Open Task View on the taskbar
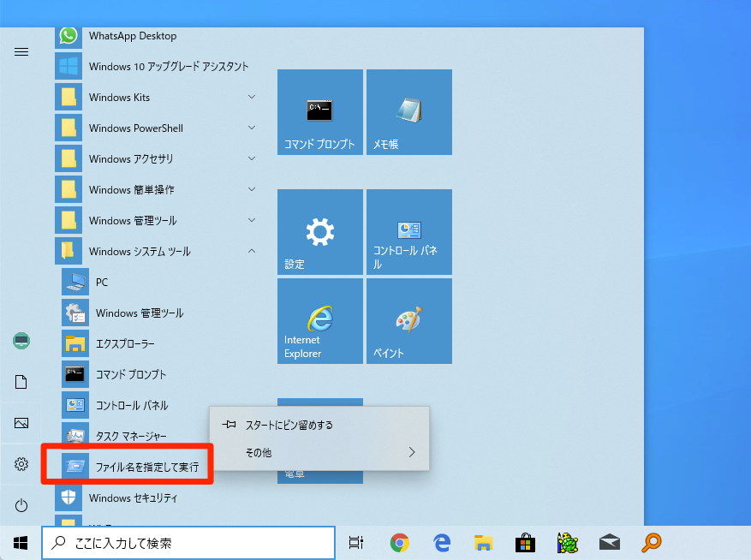Image resolution: width=751 pixels, height=560 pixels. pyautogui.click(x=356, y=543)
